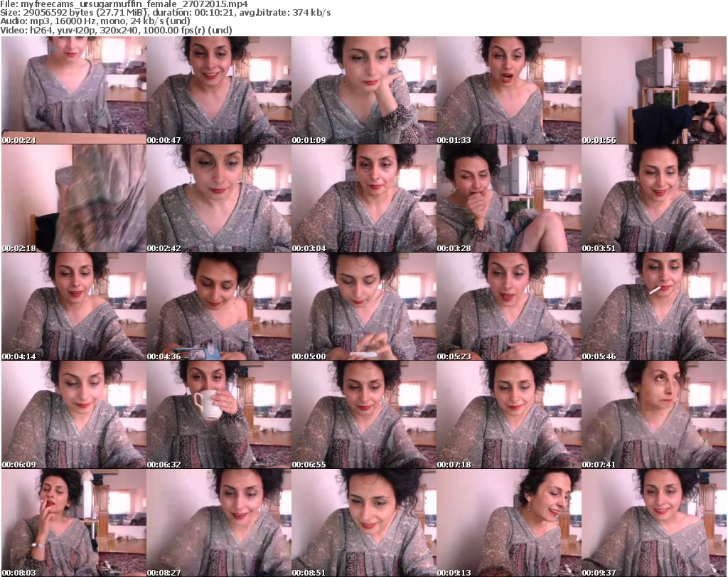Select the thumbnail timestamped 00:09:13
This screenshot has width=728, height=577.
(x=509, y=523)
